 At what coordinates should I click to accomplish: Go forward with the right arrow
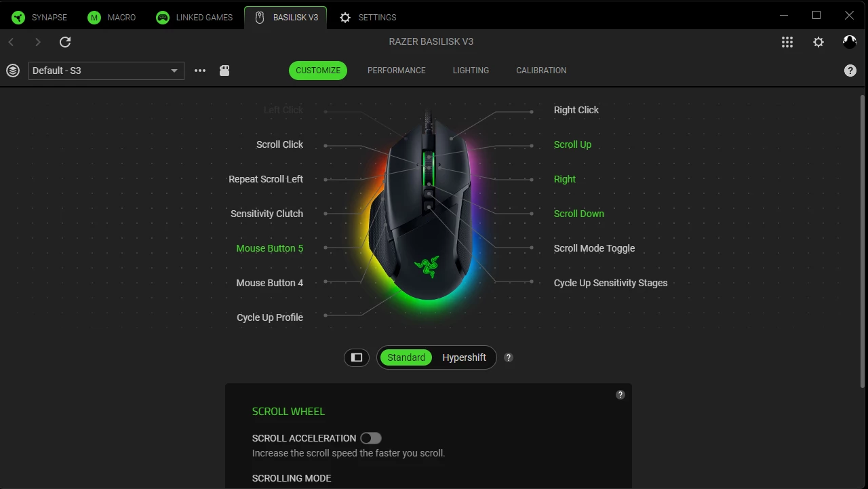38,42
